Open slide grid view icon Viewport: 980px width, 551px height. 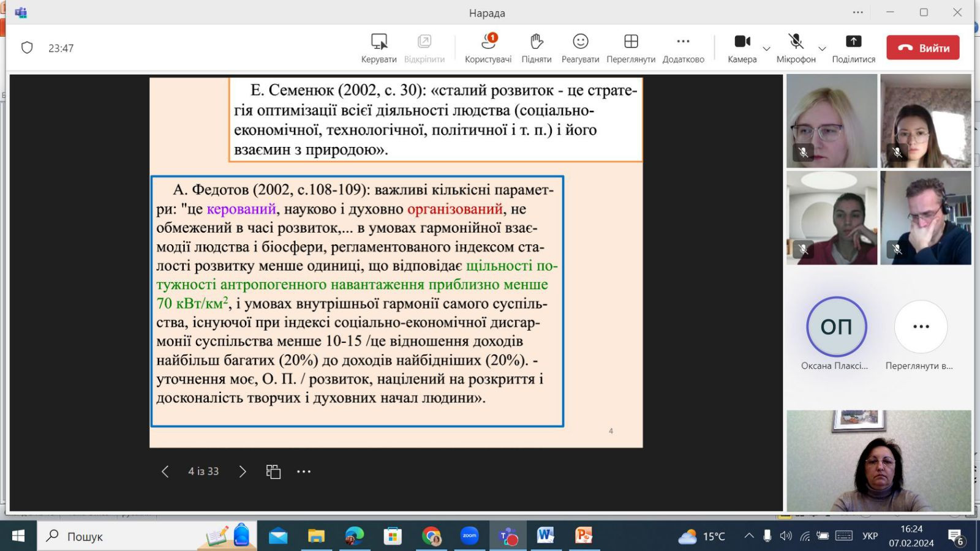tap(273, 471)
